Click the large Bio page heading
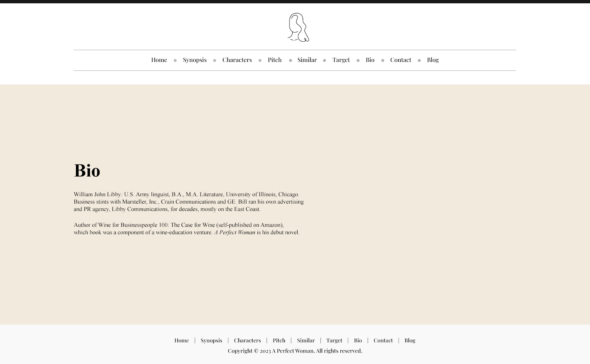Image resolution: width=590 pixels, height=364 pixels. [87, 171]
